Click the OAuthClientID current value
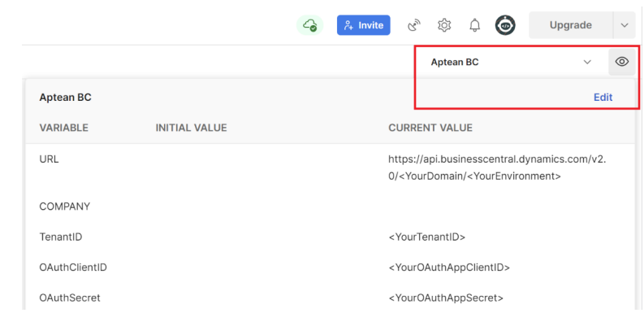The width and height of the screenshot is (644, 313). [449, 267]
